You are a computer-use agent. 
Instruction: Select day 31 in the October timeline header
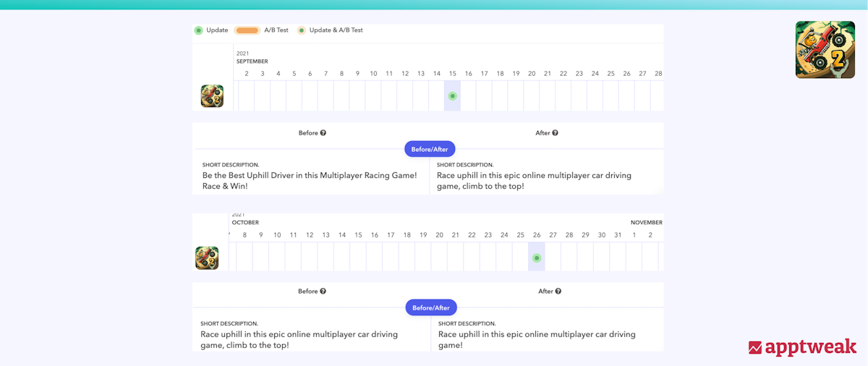(x=618, y=235)
